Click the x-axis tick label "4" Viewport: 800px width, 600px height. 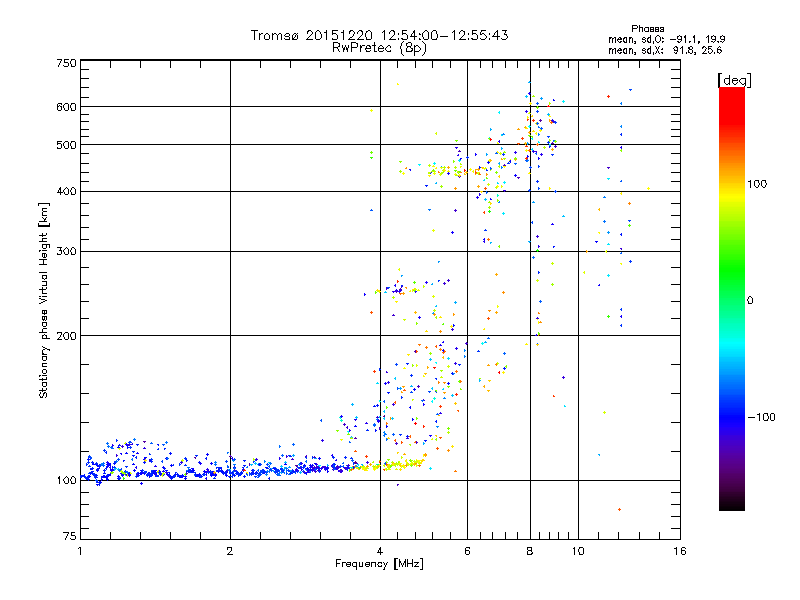(380, 551)
